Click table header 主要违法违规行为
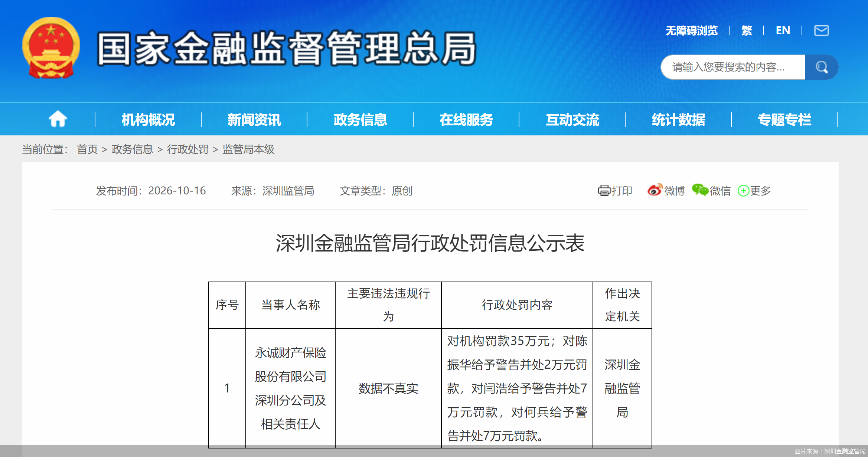 coord(388,305)
